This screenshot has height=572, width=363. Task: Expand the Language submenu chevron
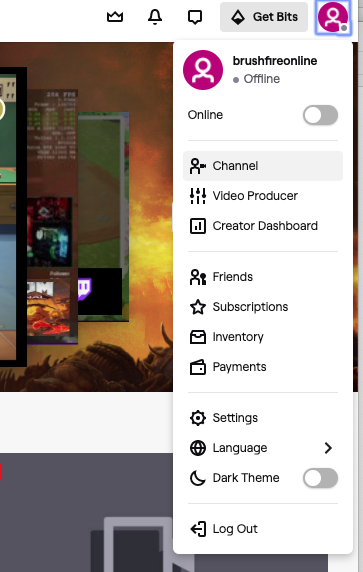click(328, 448)
